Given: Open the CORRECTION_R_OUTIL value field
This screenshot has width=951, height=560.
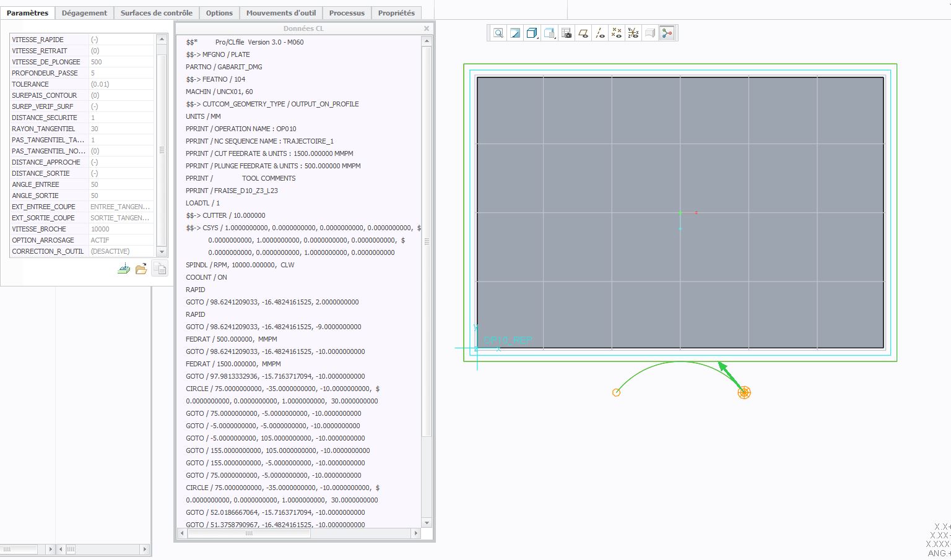Looking at the screenshot, I should (x=121, y=251).
